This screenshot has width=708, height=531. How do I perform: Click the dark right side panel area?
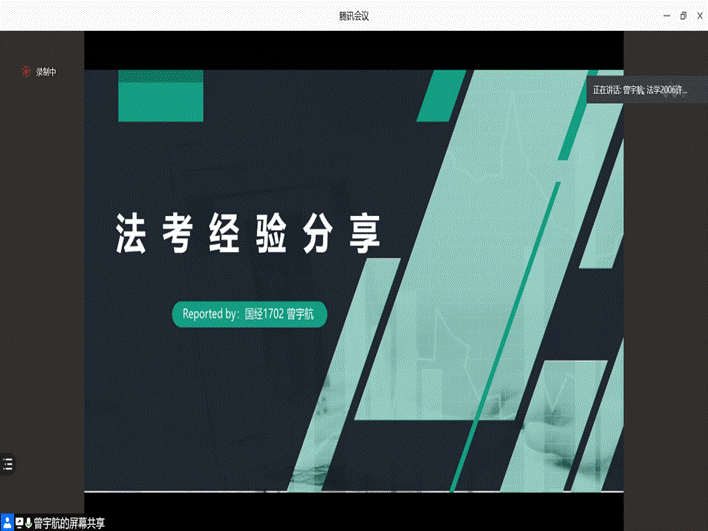665,300
